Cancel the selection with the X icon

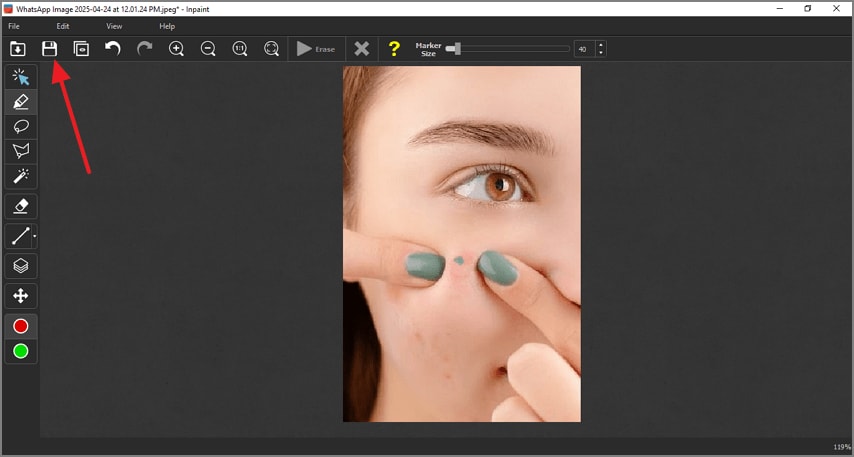(x=362, y=49)
